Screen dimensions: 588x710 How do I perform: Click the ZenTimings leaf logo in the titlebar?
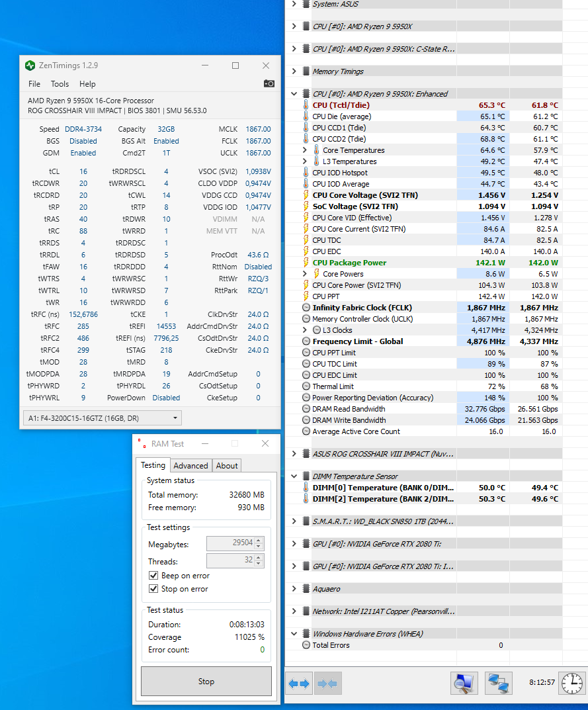tap(29, 66)
